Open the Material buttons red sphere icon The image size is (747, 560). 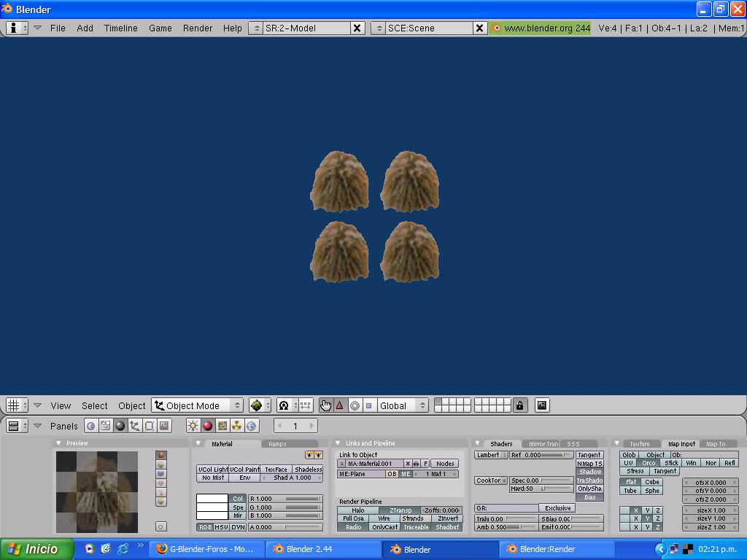(207, 426)
